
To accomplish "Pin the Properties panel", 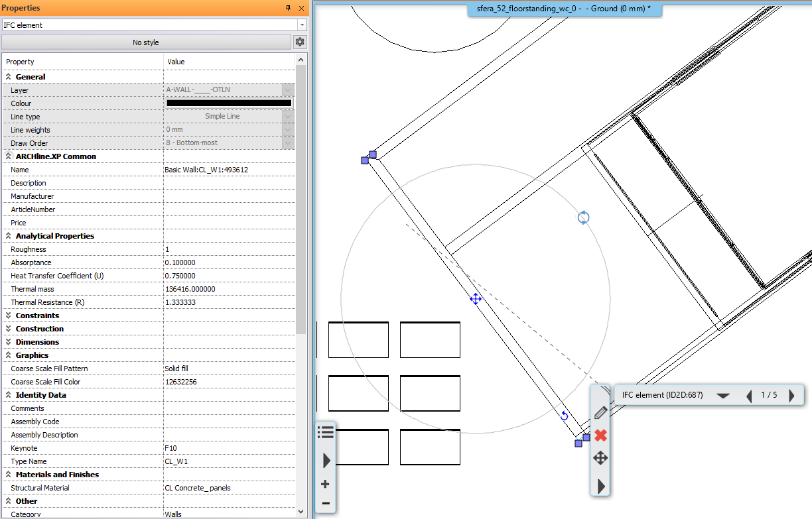I will coord(288,8).
